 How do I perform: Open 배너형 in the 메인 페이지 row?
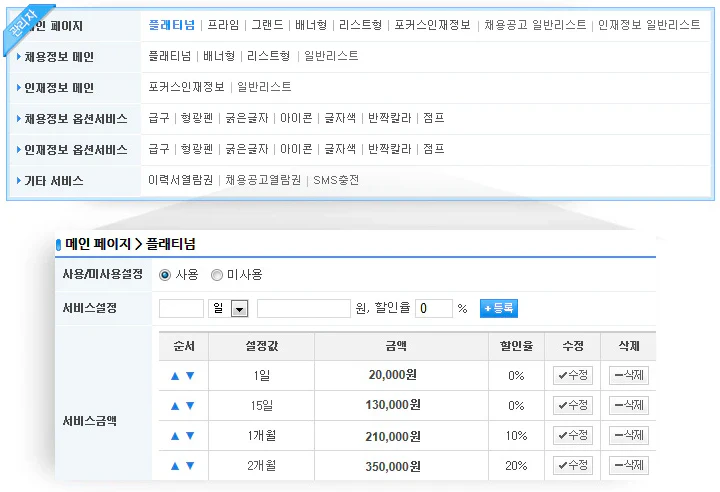coord(311,25)
